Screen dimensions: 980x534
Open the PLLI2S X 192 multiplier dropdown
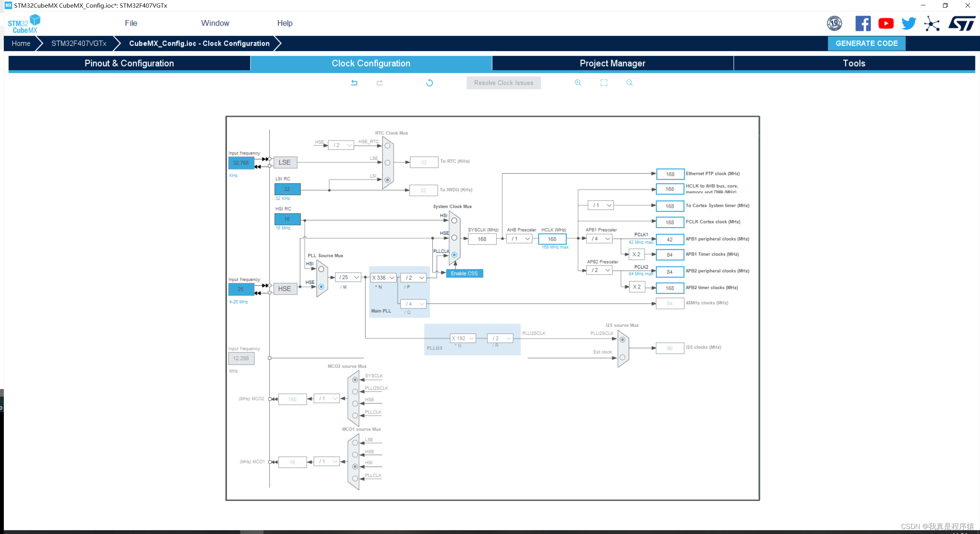tap(463, 338)
